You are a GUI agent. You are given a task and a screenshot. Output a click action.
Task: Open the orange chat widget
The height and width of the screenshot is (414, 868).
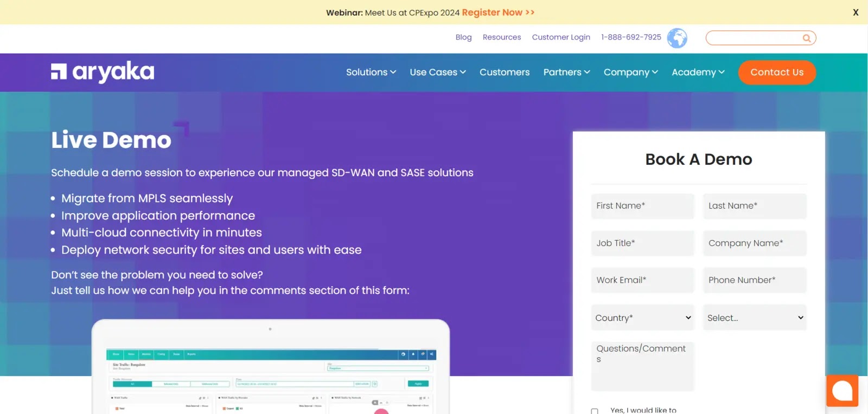pos(842,391)
